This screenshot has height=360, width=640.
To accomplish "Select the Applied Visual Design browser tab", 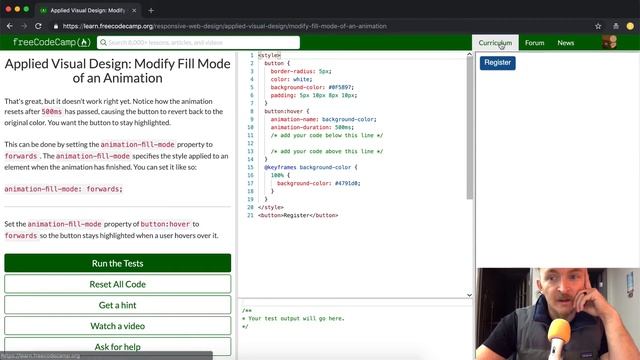I will pos(88,11).
